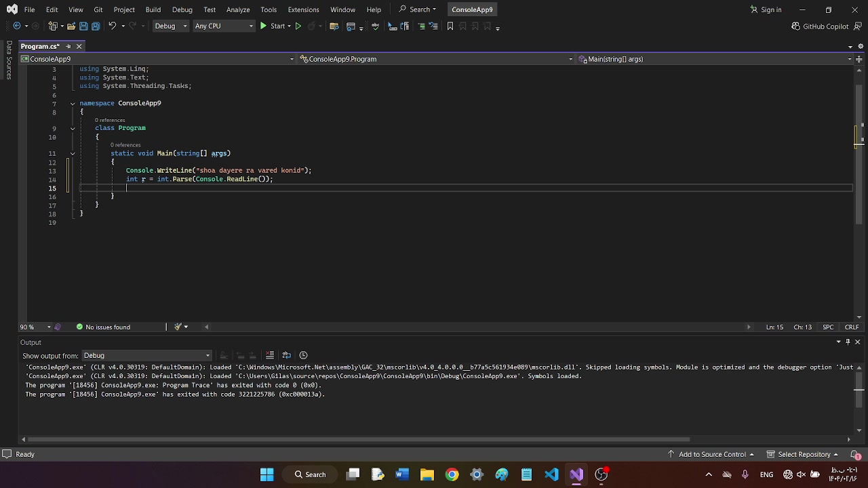Click the Undo arrow icon
Image resolution: width=868 pixels, height=488 pixels.
pyautogui.click(x=113, y=26)
